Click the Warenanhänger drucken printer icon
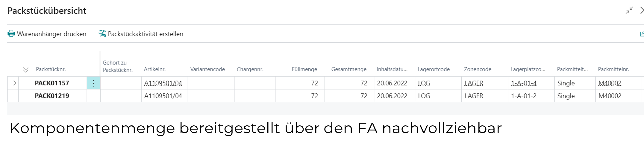The height and width of the screenshot is (146, 644). [11, 34]
